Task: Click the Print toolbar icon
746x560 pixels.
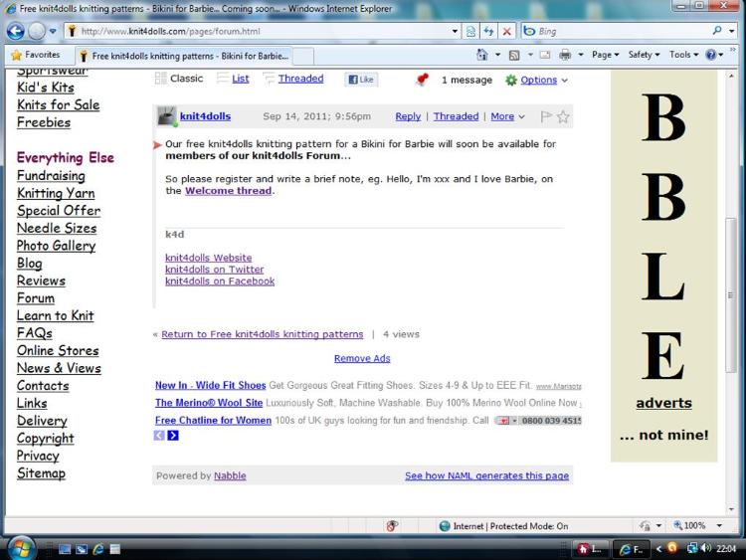Action: point(565,56)
